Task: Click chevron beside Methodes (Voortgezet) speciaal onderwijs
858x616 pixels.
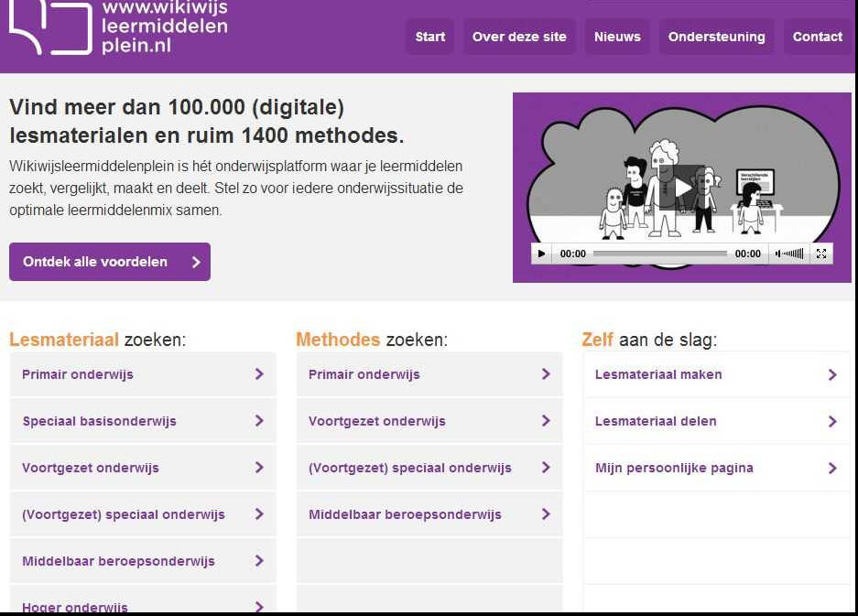Action: tap(546, 467)
